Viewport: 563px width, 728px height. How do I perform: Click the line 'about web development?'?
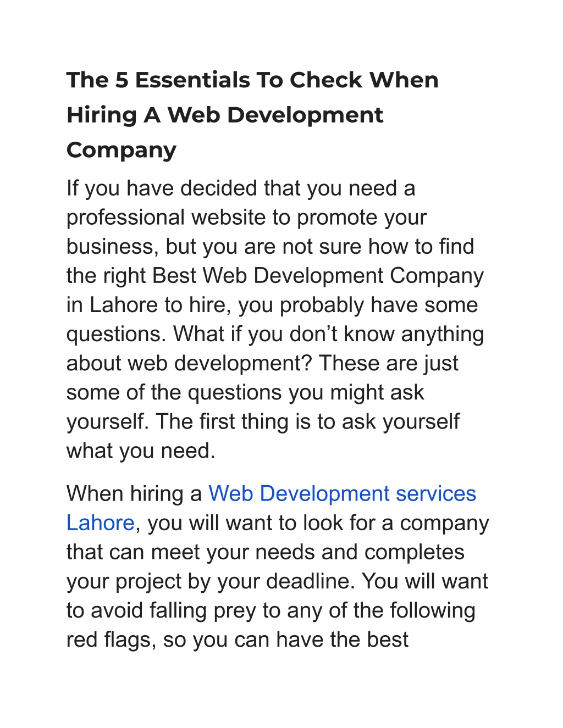(262, 363)
